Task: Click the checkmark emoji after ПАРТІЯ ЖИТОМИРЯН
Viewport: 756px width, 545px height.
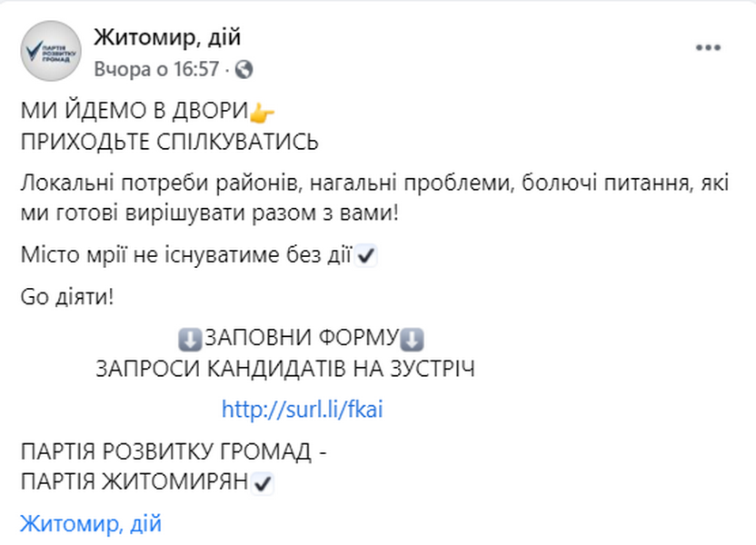Action: click(263, 484)
